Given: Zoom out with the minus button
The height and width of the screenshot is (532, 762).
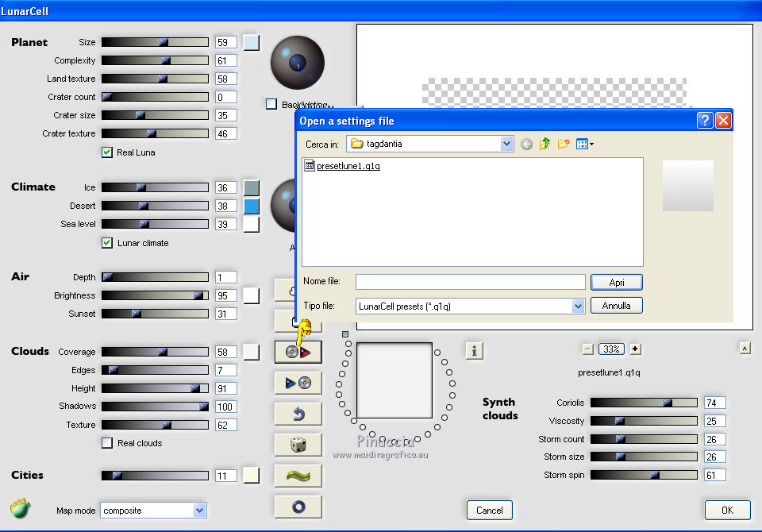Looking at the screenshot, I should pyautogui.click(x=587, y=349).
